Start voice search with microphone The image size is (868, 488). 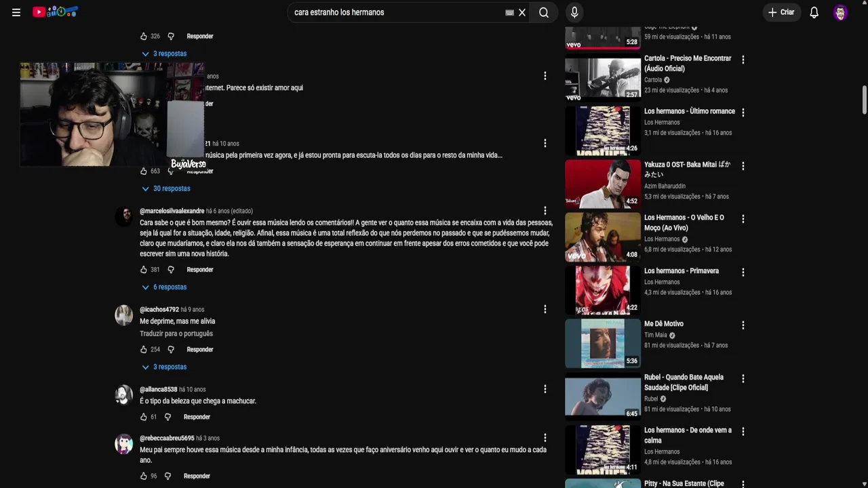[574, 12]
